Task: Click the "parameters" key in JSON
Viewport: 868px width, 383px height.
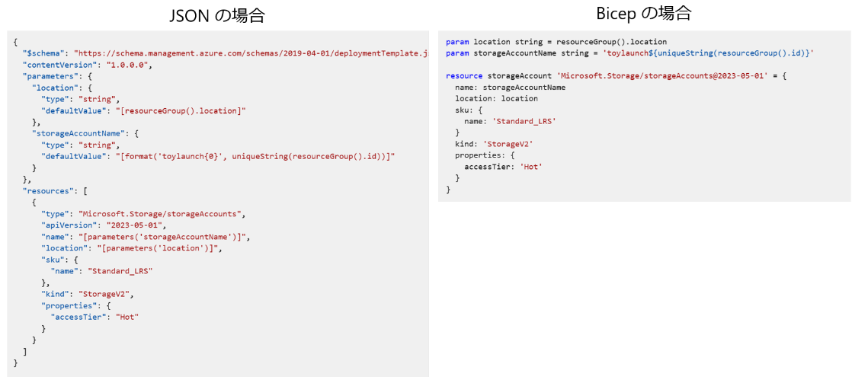Action: 47,76
